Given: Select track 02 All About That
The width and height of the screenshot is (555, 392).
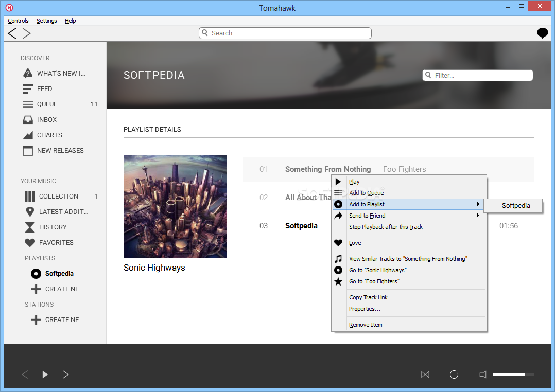Looking at the screenshot, I should (308, 198).
